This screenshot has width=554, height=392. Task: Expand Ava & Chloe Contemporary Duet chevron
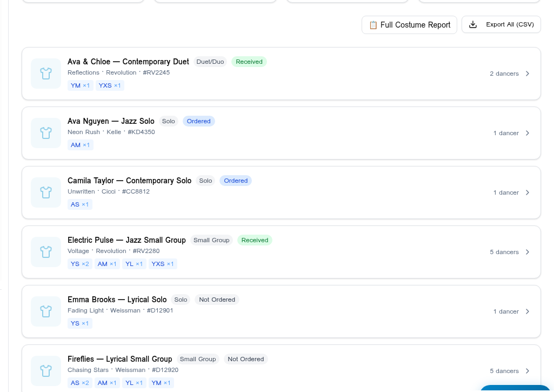pos(527,74)
